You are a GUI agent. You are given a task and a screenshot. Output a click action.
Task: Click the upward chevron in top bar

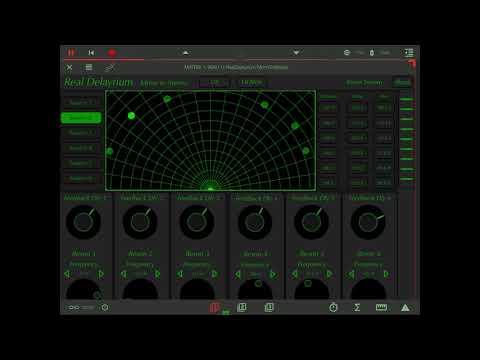(x=186, y=52)
